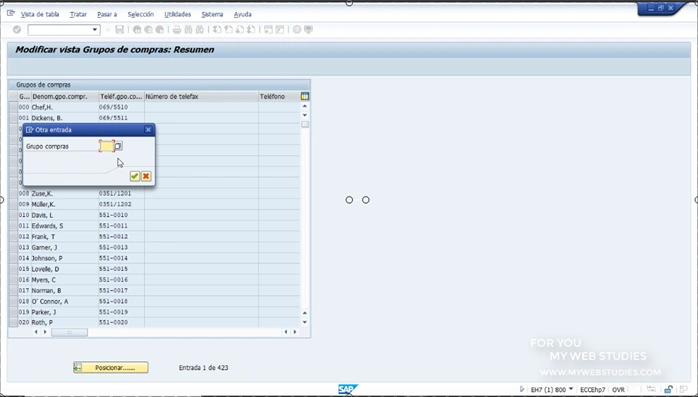Toggle row selector for 012 Frank, T
The image size is (698, 397).
coord(13,236)
